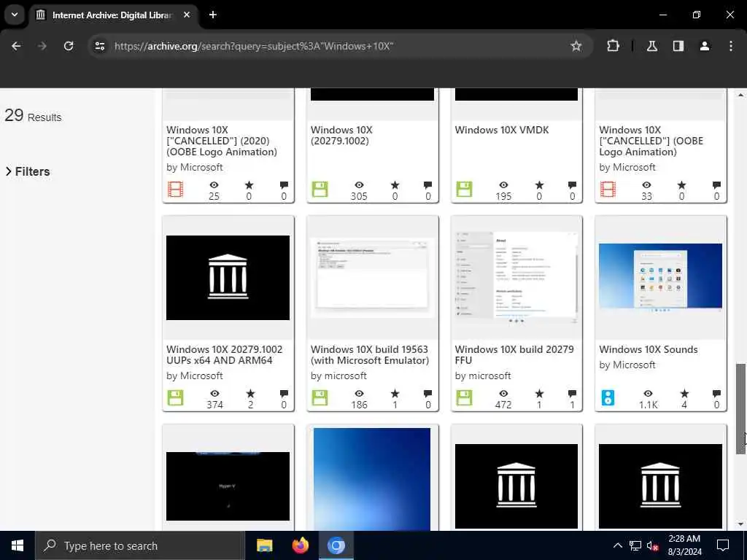This screenshot has height=560, width=747.
Task: Click scrollbar down arrow
Action: [740, 524]
